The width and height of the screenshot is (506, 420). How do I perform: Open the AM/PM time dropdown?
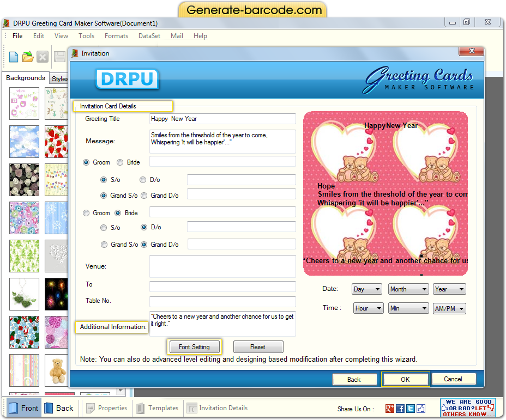(449, 308)
